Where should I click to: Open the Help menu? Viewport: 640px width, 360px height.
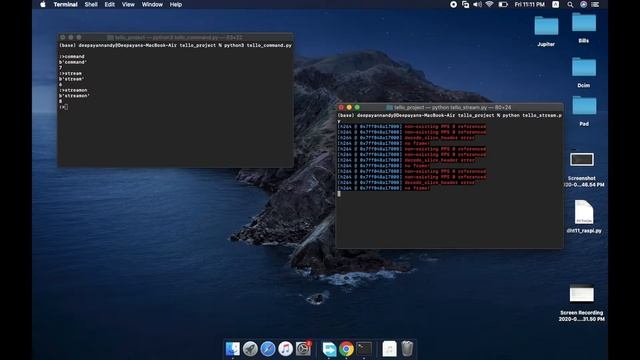(x=176, y=4)
